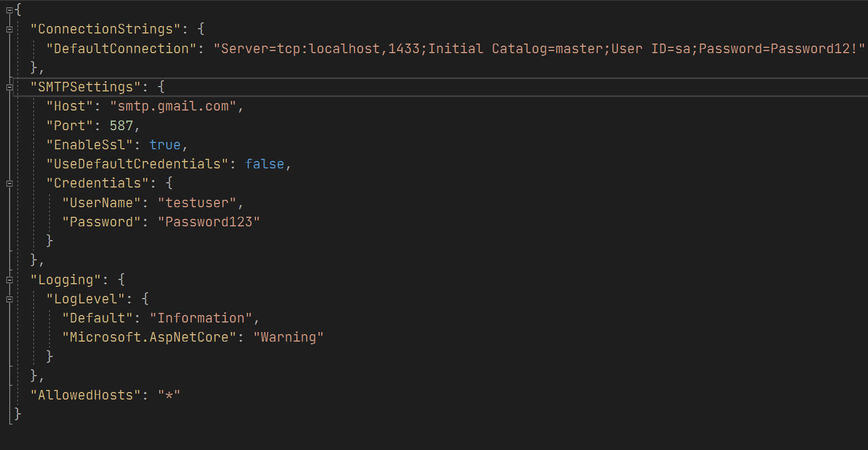Collapse the SMTPSettings block
This screenshot has width=868, height=450.
tap(9, 88)
